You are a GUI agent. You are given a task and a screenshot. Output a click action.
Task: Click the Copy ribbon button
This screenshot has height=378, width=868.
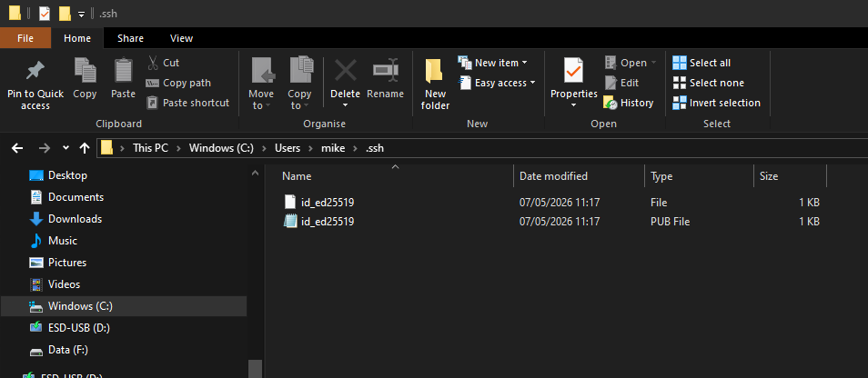pyautogui.click(x=85, y=78)
